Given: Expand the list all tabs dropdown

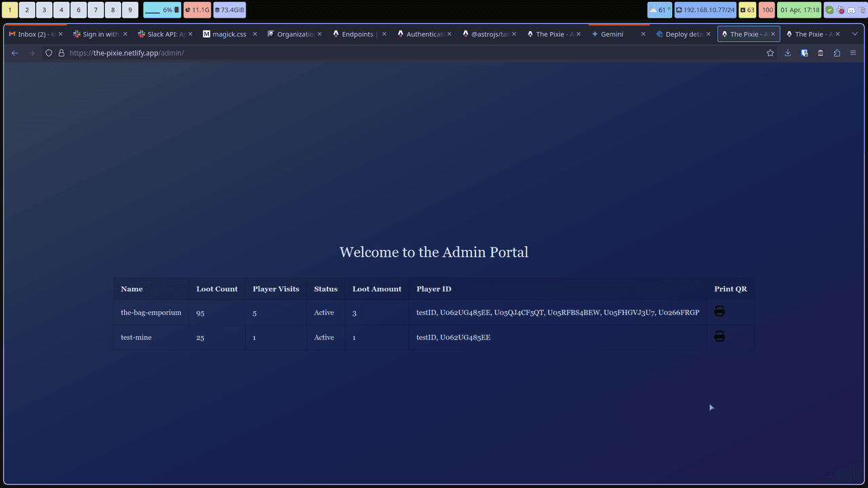Looking at the screenshot, I should (x=854, y=34).
